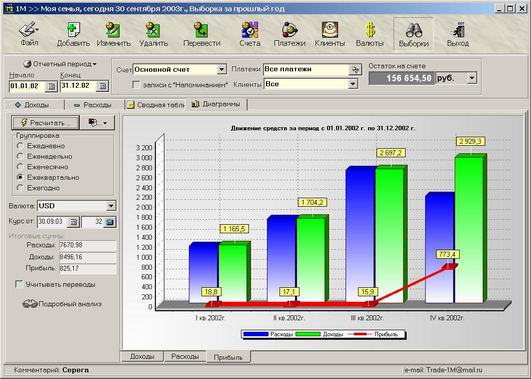Click the Подробный анализ glasses icon

click(x=30, y=304)
